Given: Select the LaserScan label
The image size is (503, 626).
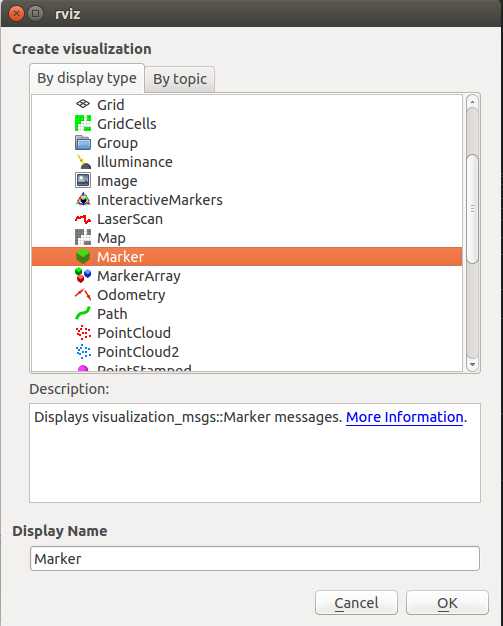Looking at the screenshot, I should [x=130, y=219].
